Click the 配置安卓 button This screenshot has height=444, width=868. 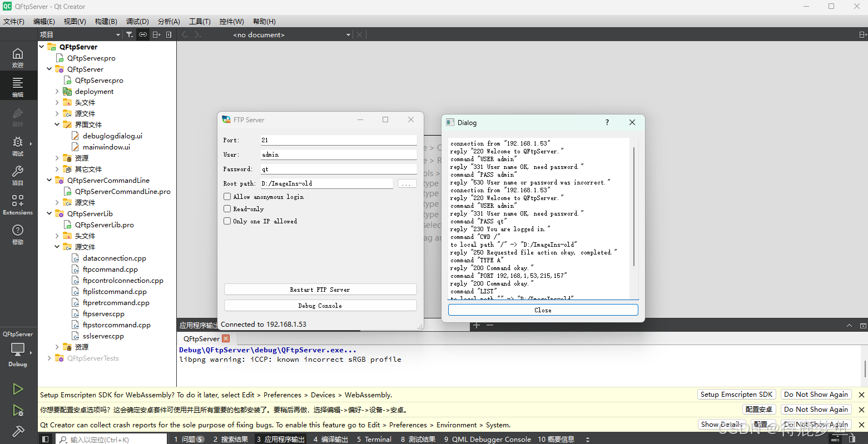coord(759,410)
